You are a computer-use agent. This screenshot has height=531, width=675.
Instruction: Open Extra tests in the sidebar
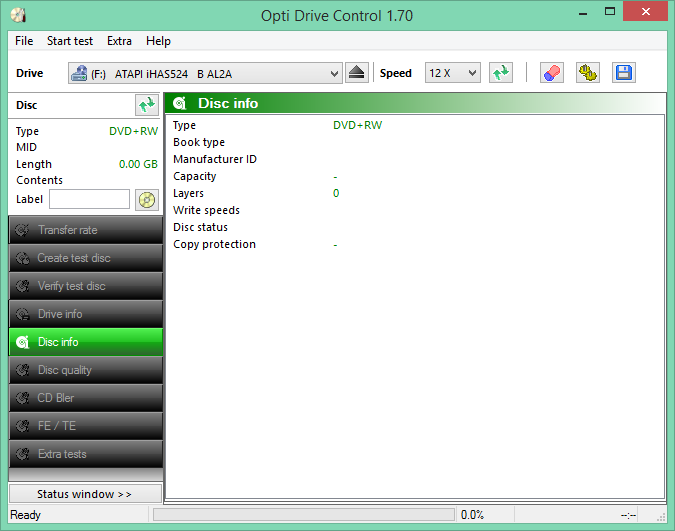click(86, 454)
